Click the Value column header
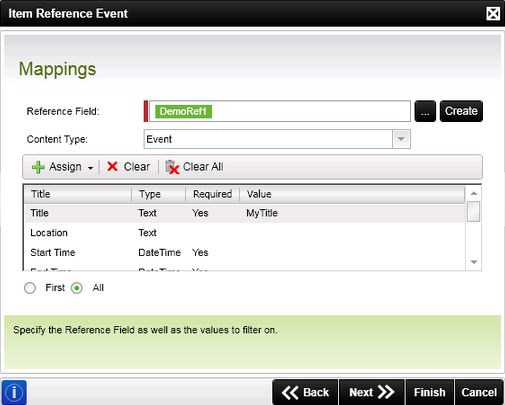The height and width of the screenshot is (405, 505). pos(352,194)
